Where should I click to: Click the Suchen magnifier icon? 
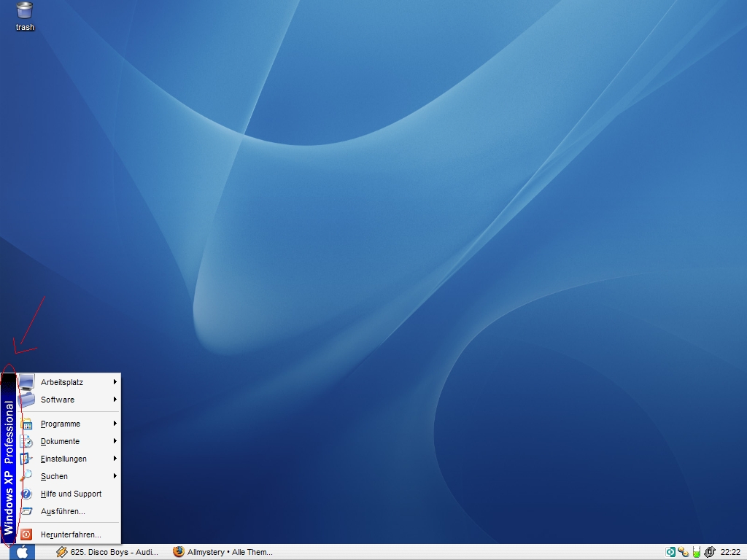[27, 476]
